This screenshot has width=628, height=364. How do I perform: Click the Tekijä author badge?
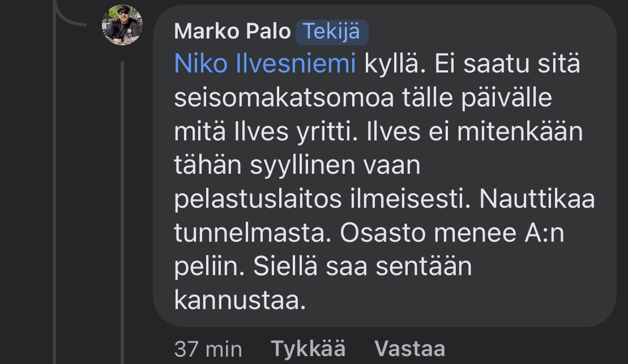(x=332, y=32)
